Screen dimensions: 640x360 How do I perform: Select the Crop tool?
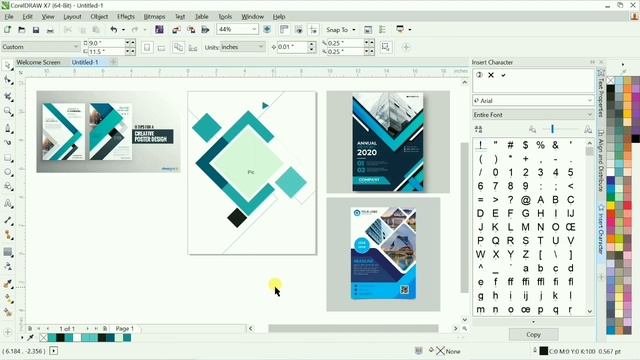pos(8,96)
